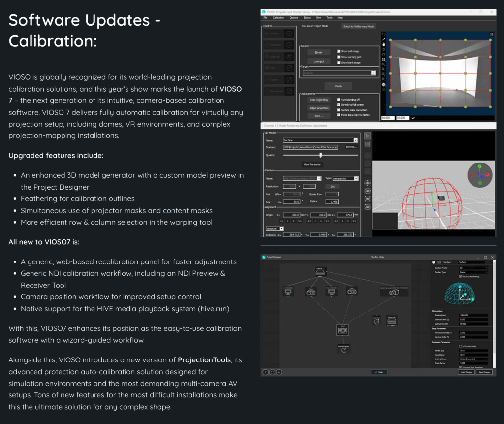
Task: Open the Extras menu
Action: (x=307, y=17)
